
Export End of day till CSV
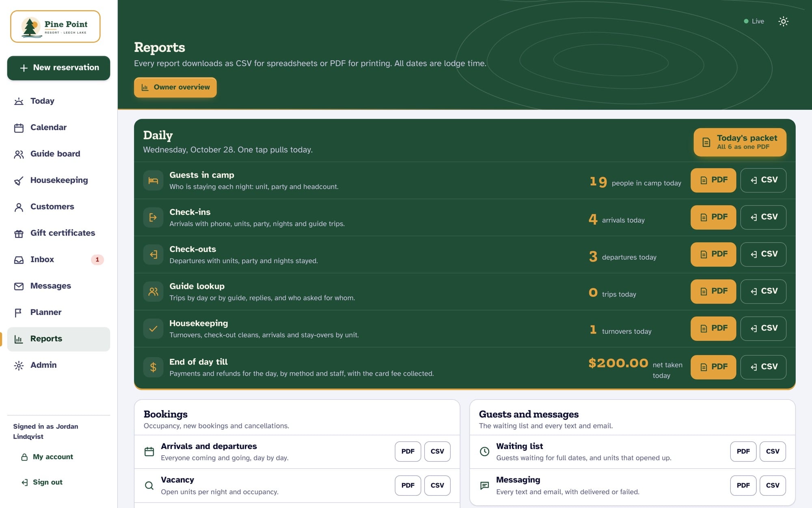click(x=763, y=367)
